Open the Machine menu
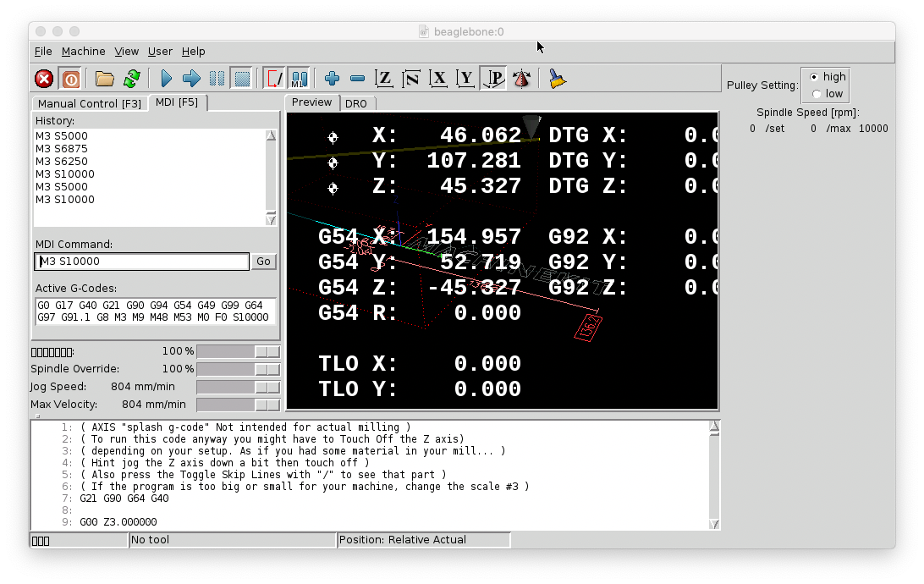Screen dimensions: 924x584 point(83,52)
